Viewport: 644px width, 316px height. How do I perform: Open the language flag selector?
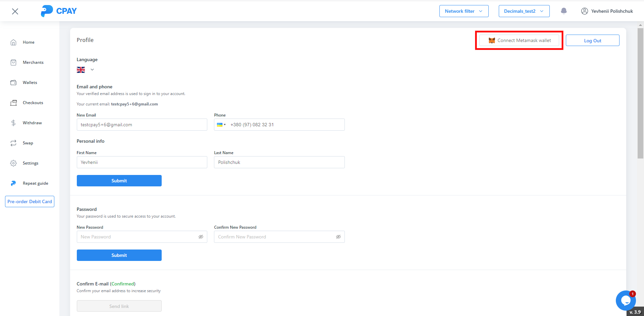click(x=85, y=70)
